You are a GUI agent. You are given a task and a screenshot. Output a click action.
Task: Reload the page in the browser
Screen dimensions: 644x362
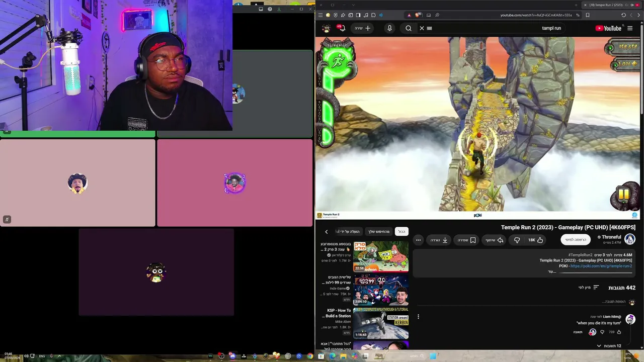(x=623, y=15)
